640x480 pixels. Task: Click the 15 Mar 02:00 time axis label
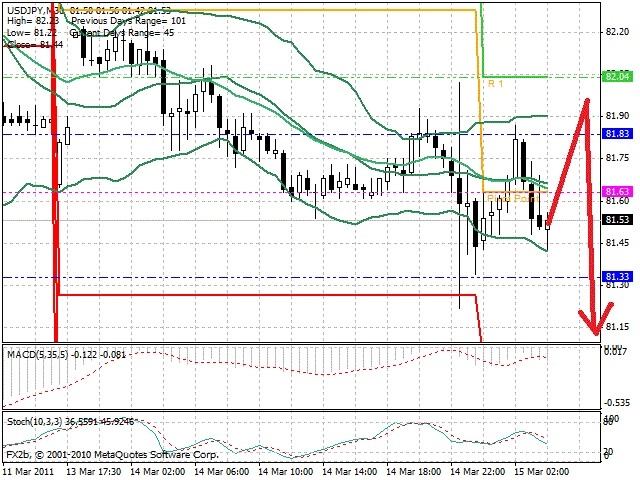pos(542,472)
